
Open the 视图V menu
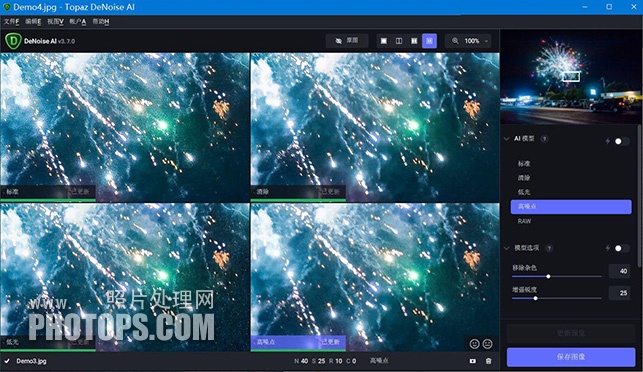55,21
